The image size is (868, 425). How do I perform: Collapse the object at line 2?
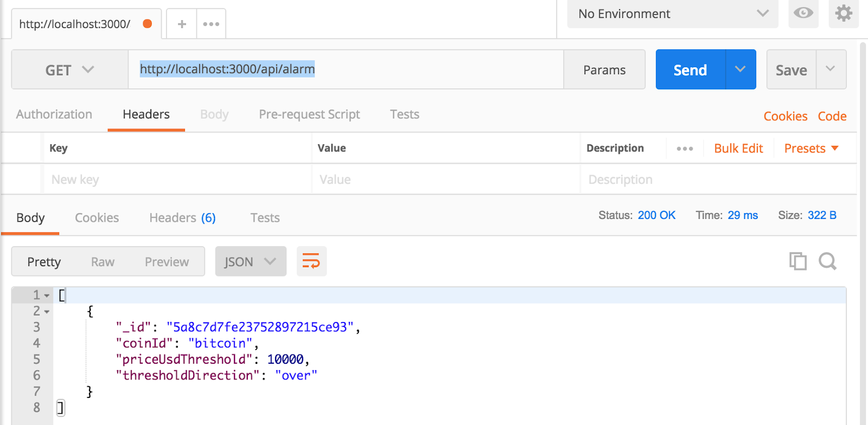click(x=47, y=312)
